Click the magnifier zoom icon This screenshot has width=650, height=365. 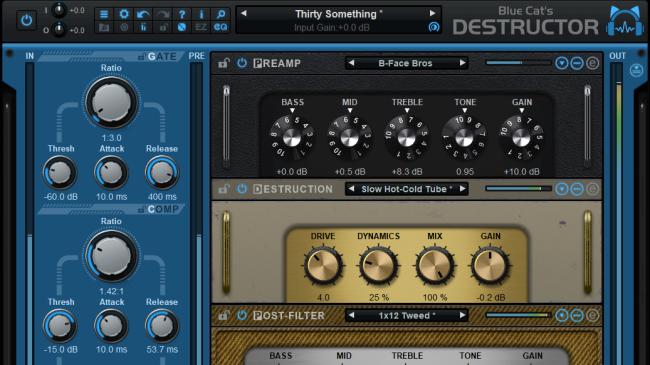(x=221, y=14)
